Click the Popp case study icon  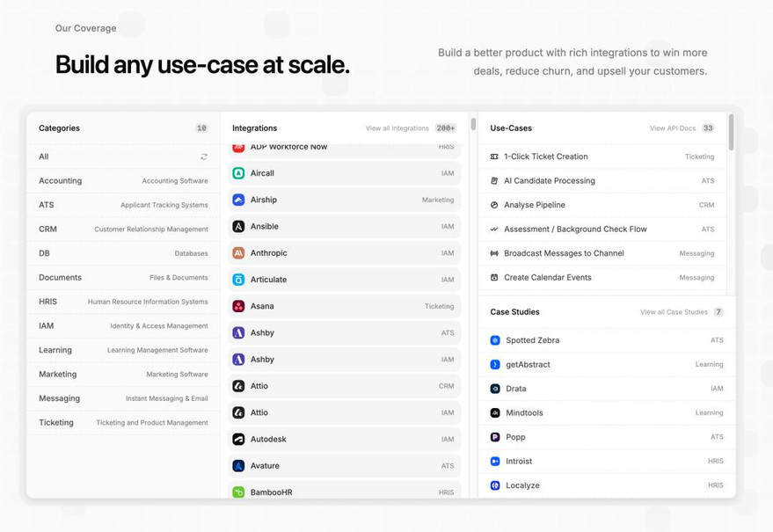click(495, 437)
